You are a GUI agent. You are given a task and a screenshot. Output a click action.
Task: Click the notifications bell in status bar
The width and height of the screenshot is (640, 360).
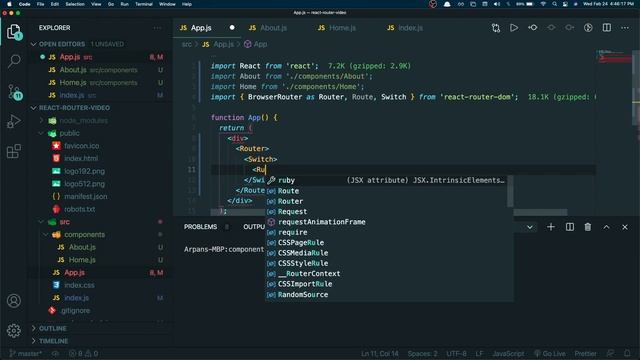coord(627,353)
